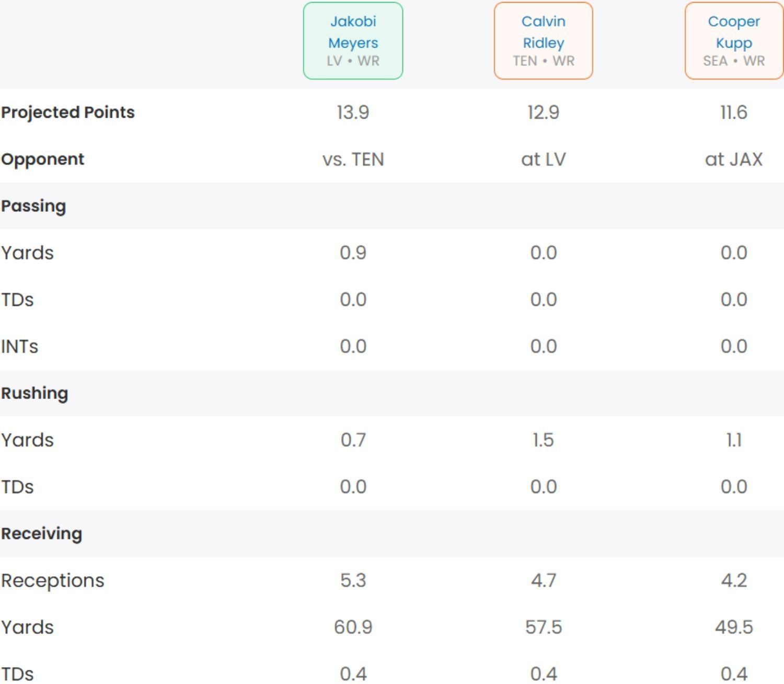Click the Receptions row label
The width and height of the screenshot is (784, 684).
pyautogui.click(x=53, y=580)
